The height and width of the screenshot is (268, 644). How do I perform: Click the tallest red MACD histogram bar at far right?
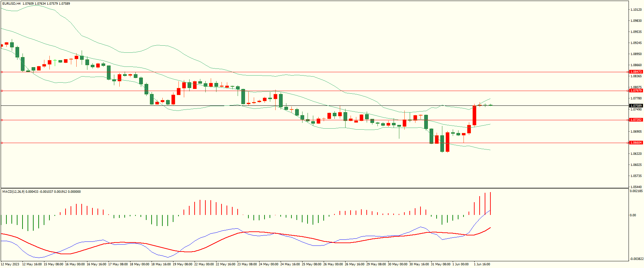(490, 204)
